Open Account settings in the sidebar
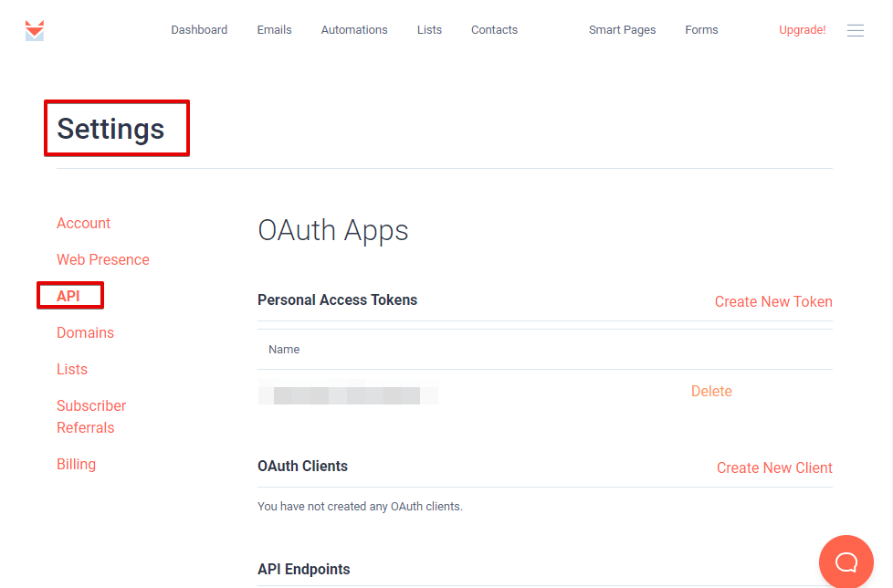893x588 pixels. pos(83,223)
